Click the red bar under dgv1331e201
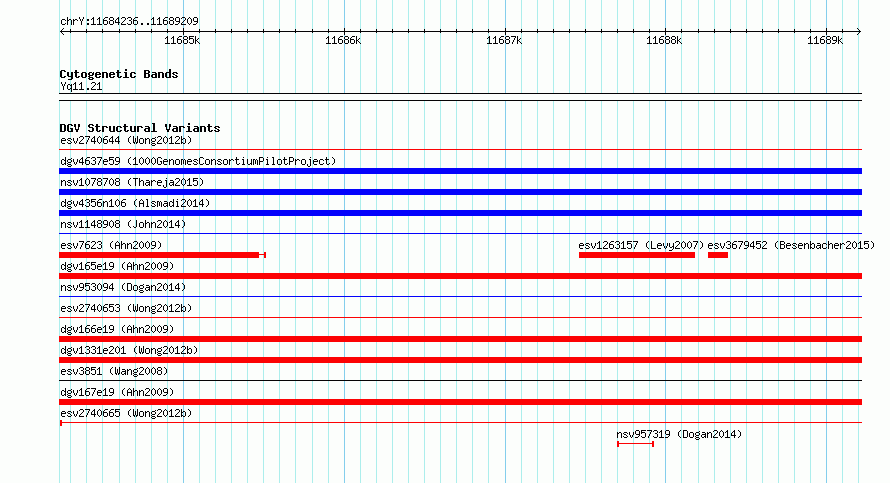 pos(460,360)
